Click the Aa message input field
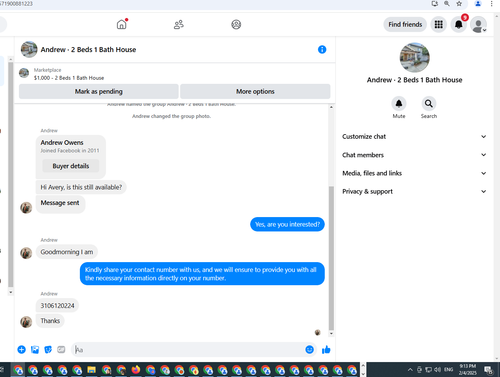Image resolution: width=500 pixels, height=377 pixels. click(x=188, y=350)
